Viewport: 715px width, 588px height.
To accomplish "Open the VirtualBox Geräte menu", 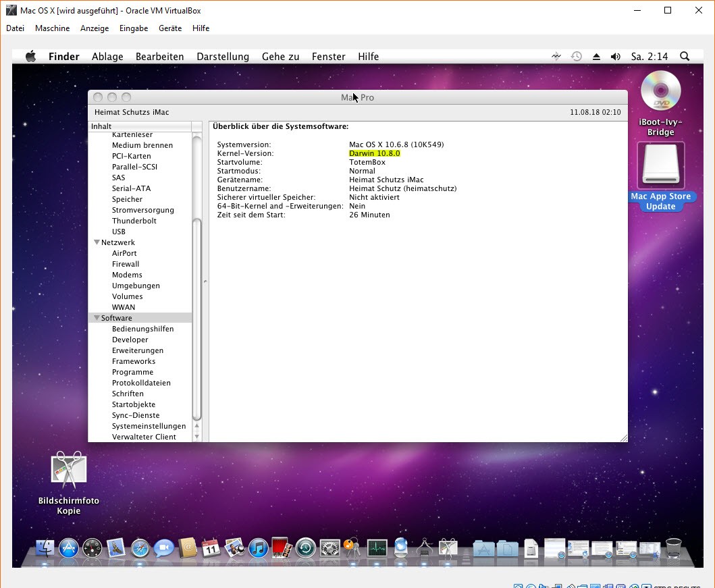I will click(x=170, y=28).
